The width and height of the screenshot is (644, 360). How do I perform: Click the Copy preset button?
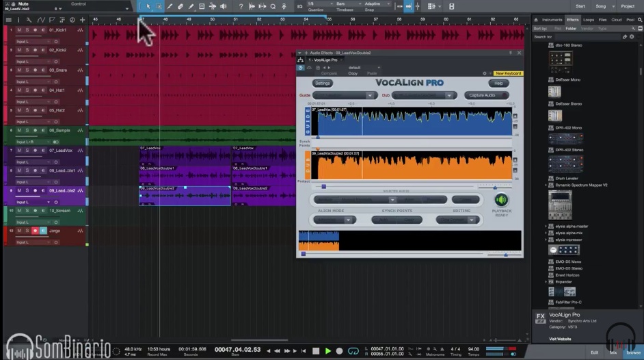(x=353, y=73)
